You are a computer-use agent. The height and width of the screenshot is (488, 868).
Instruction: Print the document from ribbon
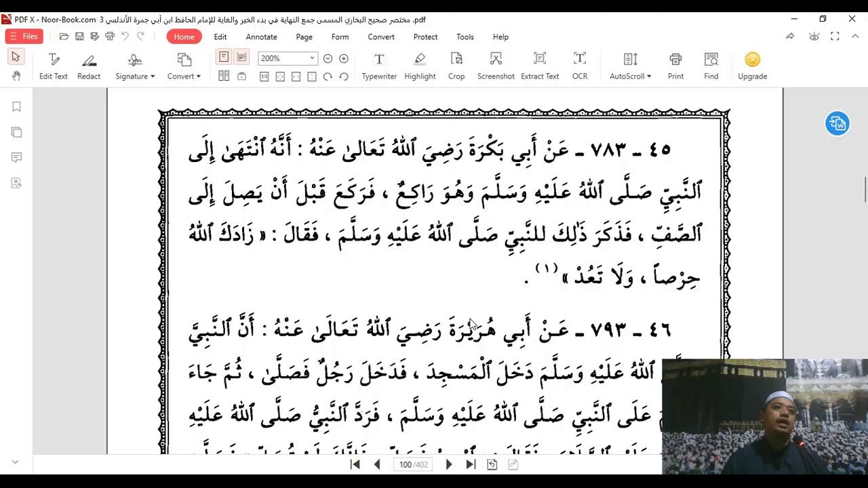[675, 66]
